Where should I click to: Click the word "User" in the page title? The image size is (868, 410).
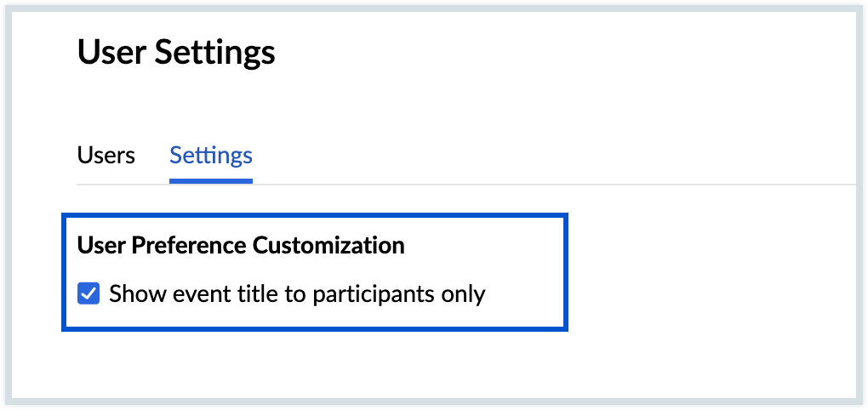pyautogui.click(x=111, y=53)
